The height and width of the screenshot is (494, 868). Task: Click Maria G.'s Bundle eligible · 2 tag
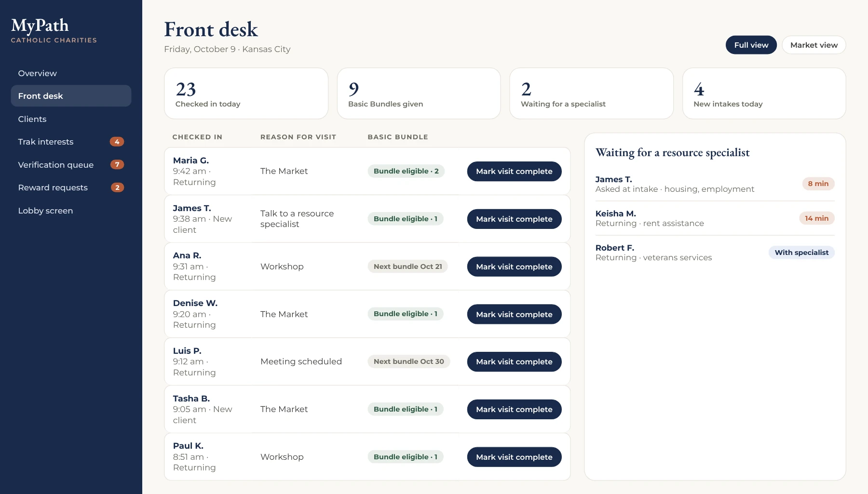click(x=406, y=171)
